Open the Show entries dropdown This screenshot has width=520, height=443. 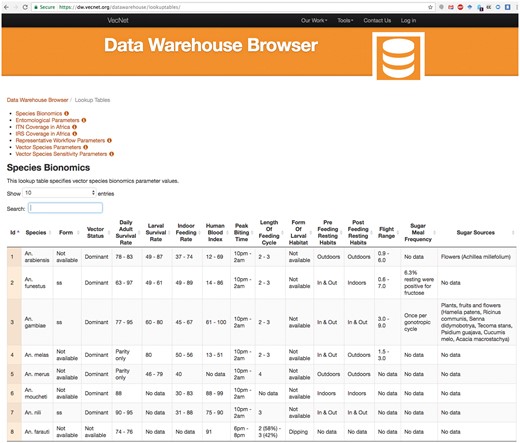pos(59,193)
